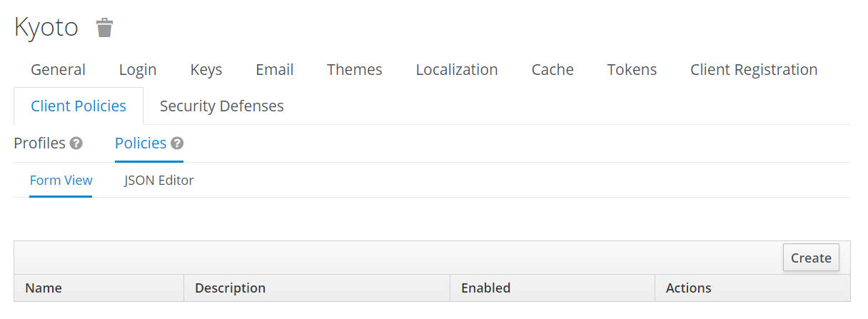The height and width of the screenshot is (319, 868).
Task: Select the Policies sub-tab
Action: pos(141,143)
